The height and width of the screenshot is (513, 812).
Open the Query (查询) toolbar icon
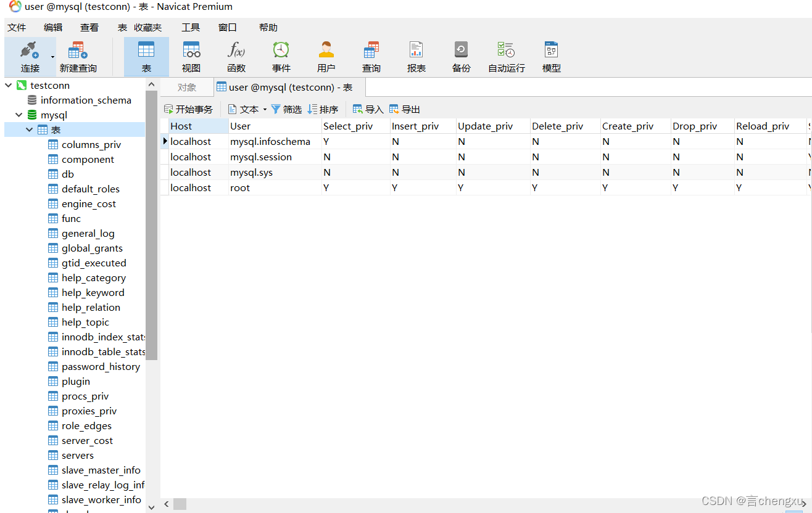coord(371,57)
